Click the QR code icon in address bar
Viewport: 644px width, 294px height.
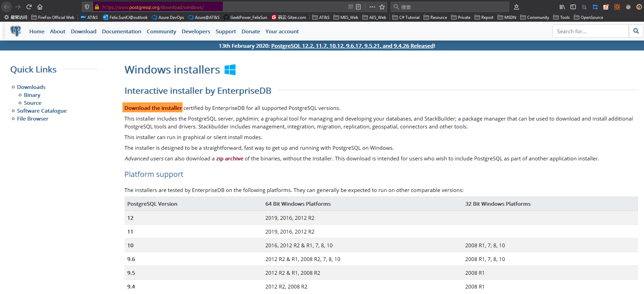[x=351, y=7]
